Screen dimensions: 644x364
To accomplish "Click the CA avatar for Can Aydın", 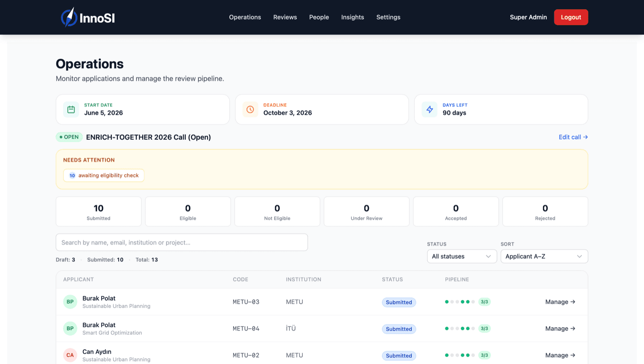I will [70, 355].
